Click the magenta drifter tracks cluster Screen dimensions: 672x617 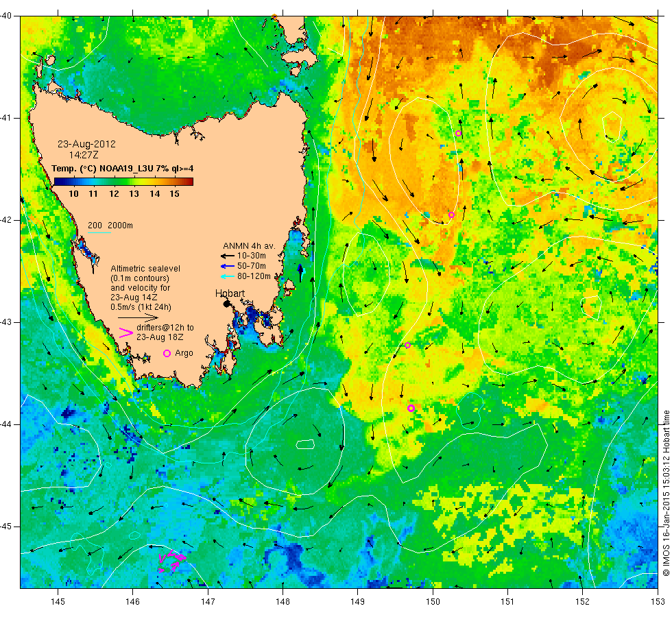point(172,561)
